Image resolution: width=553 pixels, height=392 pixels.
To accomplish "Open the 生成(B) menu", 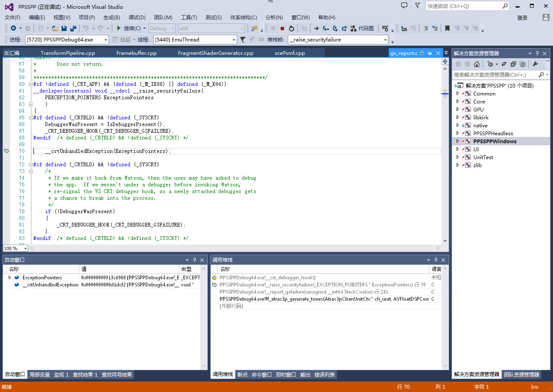I will [x=112, y=17].
